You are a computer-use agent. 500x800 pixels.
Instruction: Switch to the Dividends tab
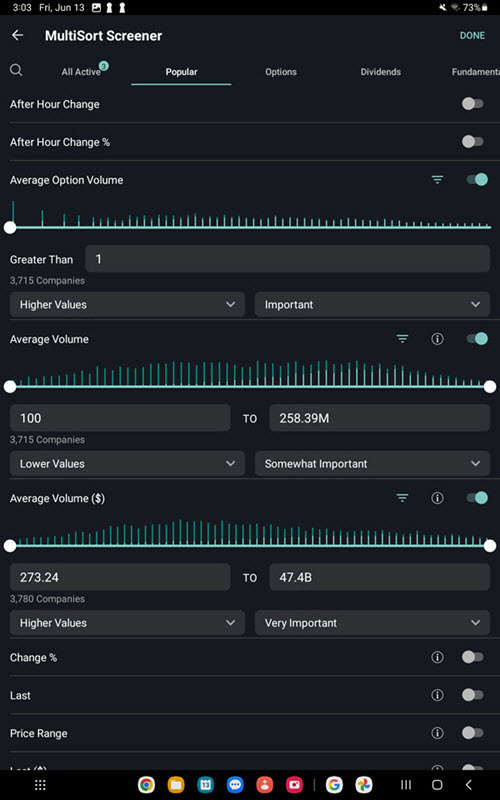click(381, 72)
